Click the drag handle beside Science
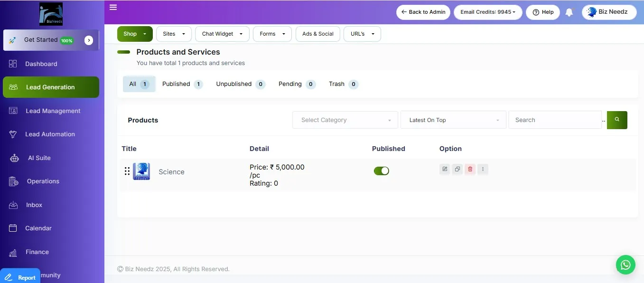The width and height of the screenshot is (644, 283). [127, 171]
